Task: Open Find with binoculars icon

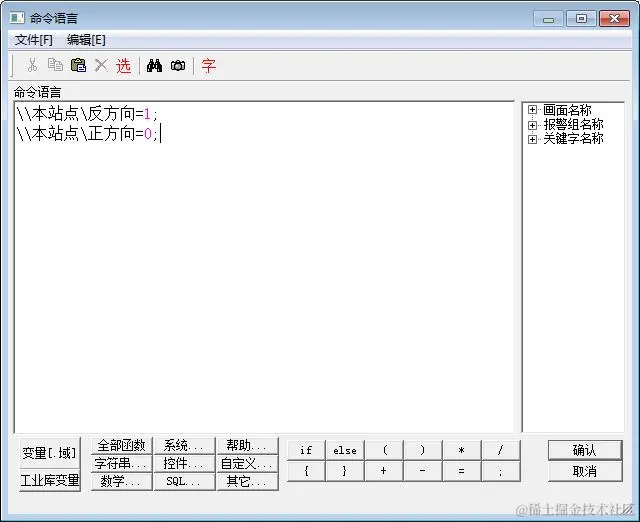Action: click(x=154, y=65)
